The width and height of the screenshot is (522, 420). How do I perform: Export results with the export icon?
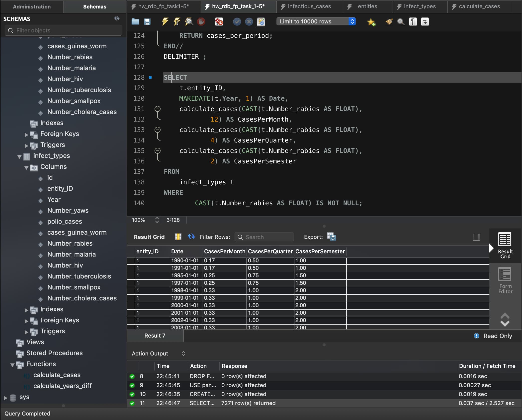click(x=331, y=237)
